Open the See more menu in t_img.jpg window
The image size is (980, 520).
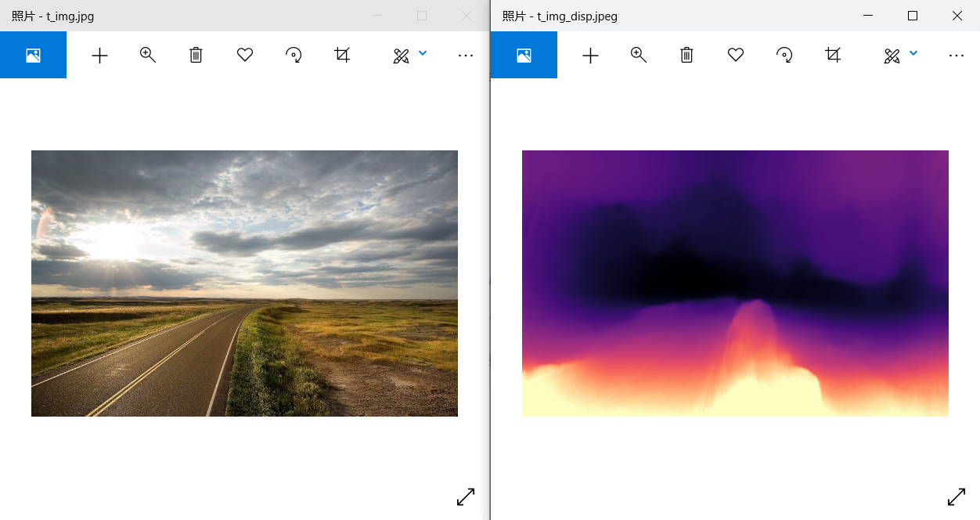tap(466, 55)
